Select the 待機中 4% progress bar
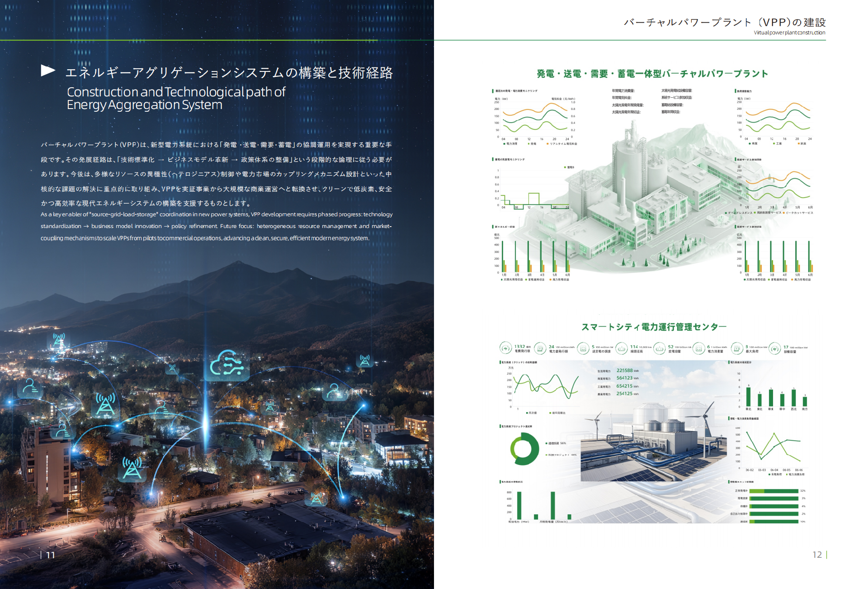The image size is (868, 589). point(774,506)
